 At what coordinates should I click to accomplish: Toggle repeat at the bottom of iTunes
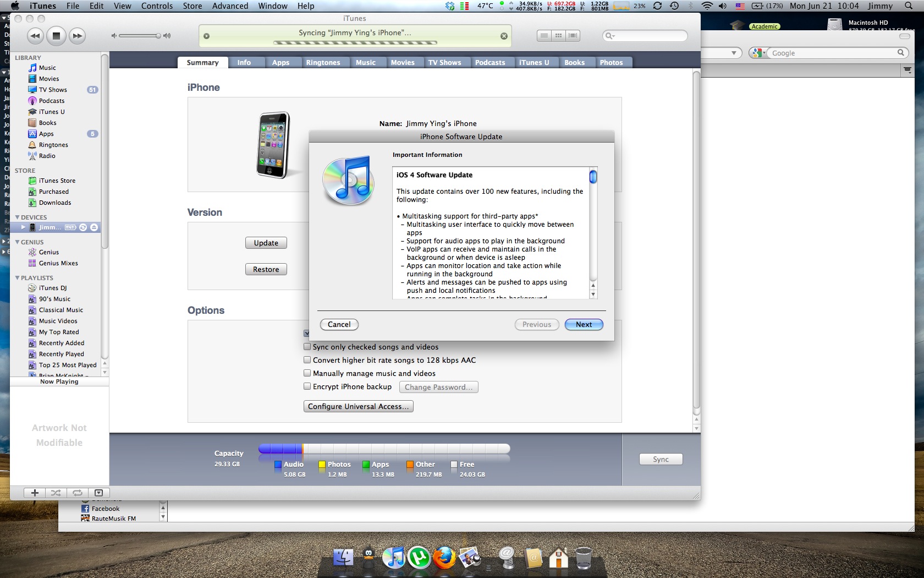pyautogui.click(x=78, y=493)
